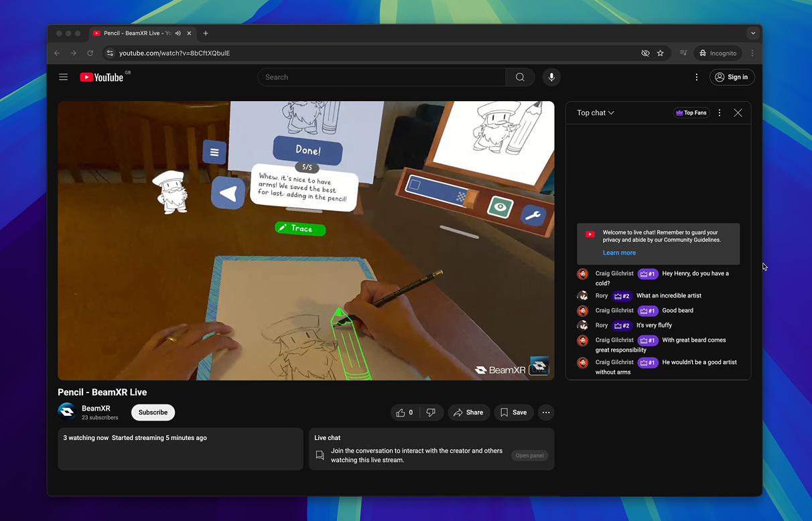
Task: Open the BeamXR channel avatar
Action: (66, 411)
